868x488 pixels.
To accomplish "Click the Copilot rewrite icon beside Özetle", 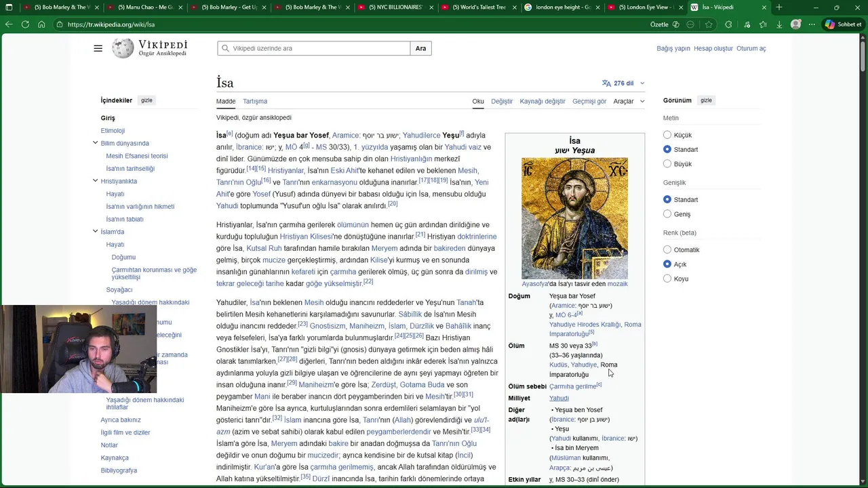I will point(675,24).
